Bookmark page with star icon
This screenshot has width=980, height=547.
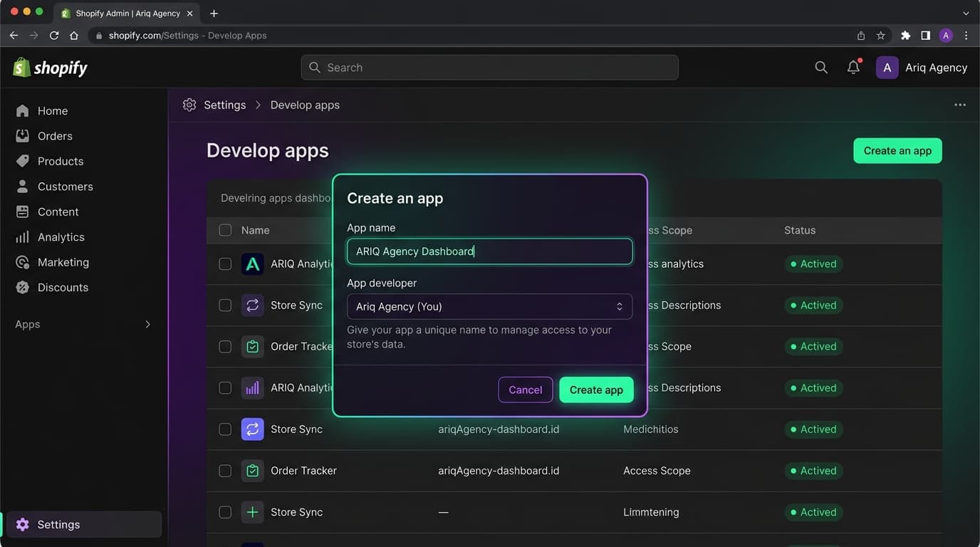click(x=881, y=36)
